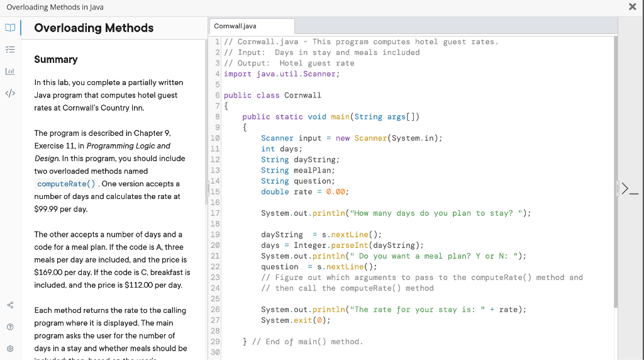The width and height of the screenshot is (644, 360).
Task: Click line 6 public class Cornwall
Action: click(272, 95)
